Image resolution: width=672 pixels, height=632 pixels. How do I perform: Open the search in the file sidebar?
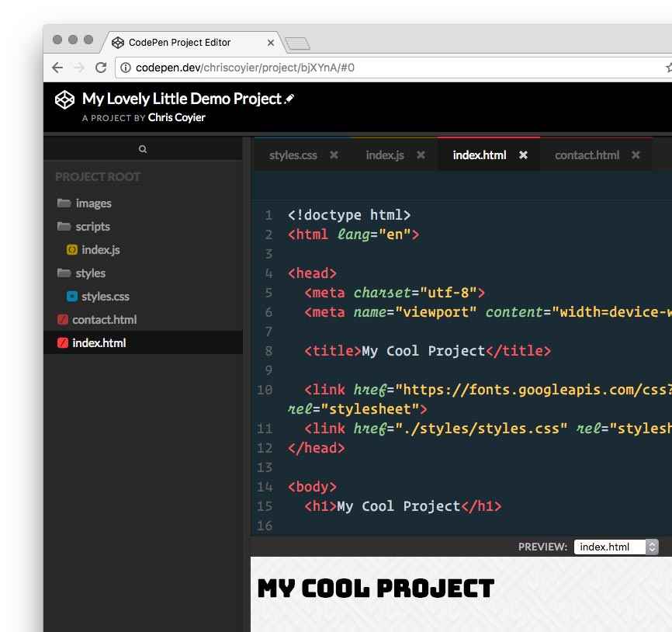[143, 147]
